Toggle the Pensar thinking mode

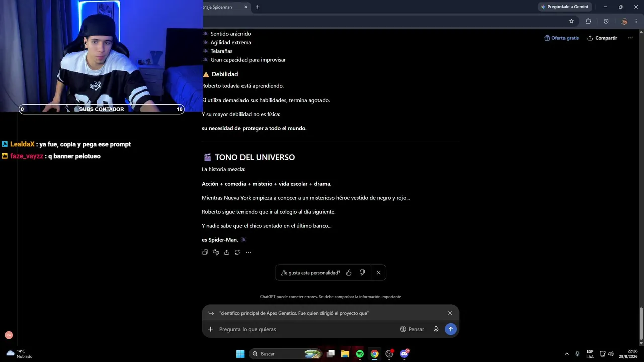tap(412, 329)
